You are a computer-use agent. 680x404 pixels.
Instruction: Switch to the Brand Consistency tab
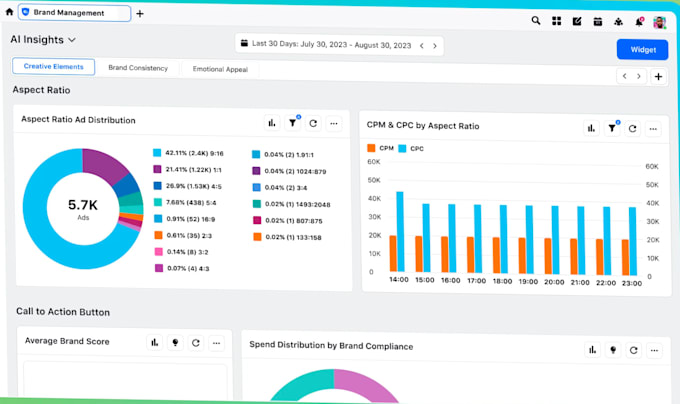pyautogui.click(x=138, y=68)
